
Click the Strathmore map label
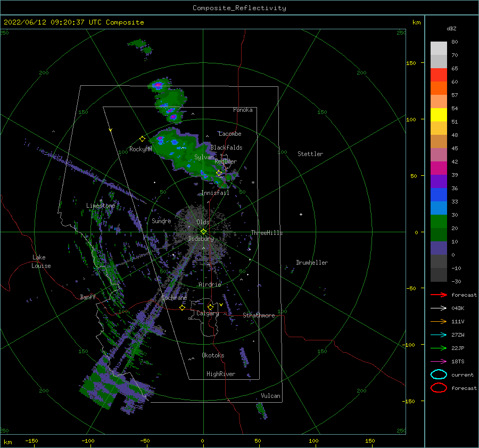(x=259, y=315)
